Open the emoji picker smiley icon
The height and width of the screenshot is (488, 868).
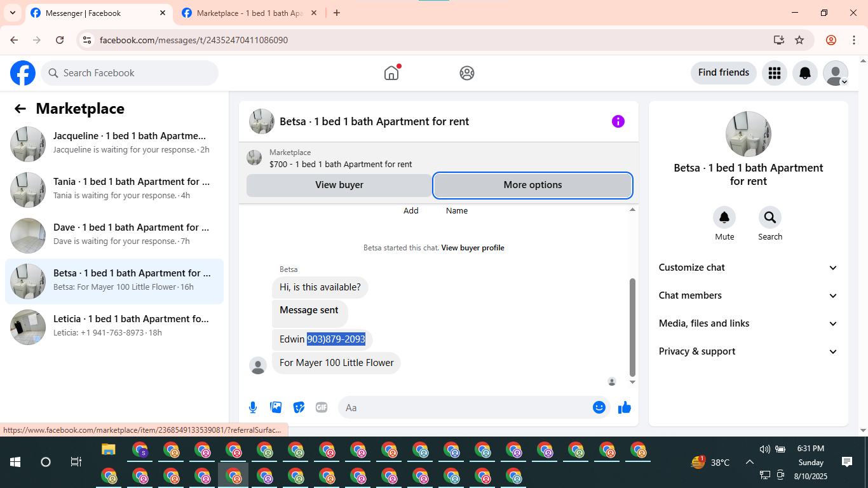(599, 407)
